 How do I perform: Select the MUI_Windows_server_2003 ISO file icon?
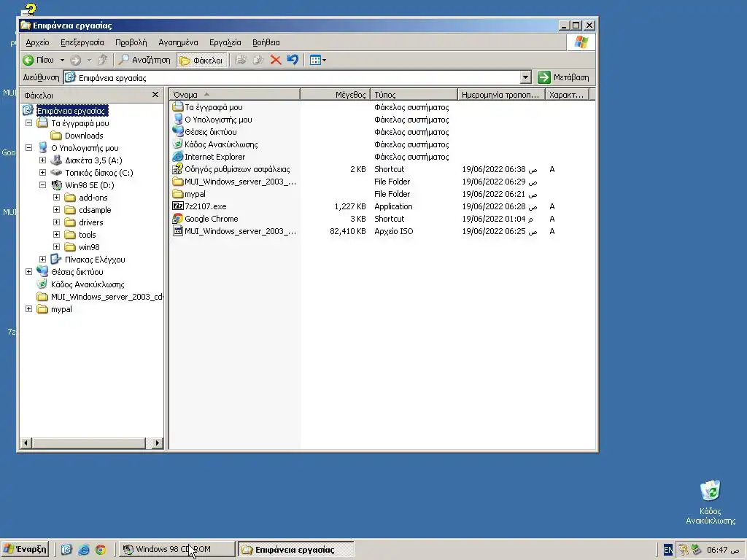[x=178, y=231]
